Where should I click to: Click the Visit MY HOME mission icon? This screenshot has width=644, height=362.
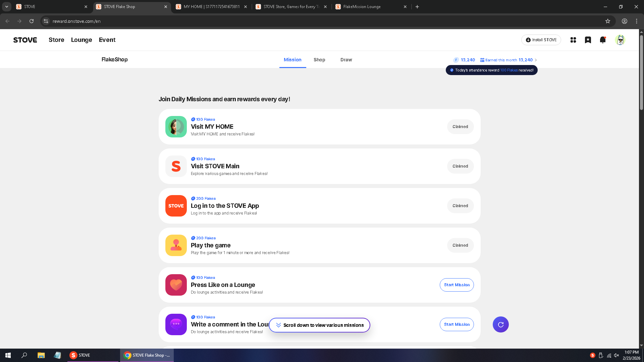176,127
